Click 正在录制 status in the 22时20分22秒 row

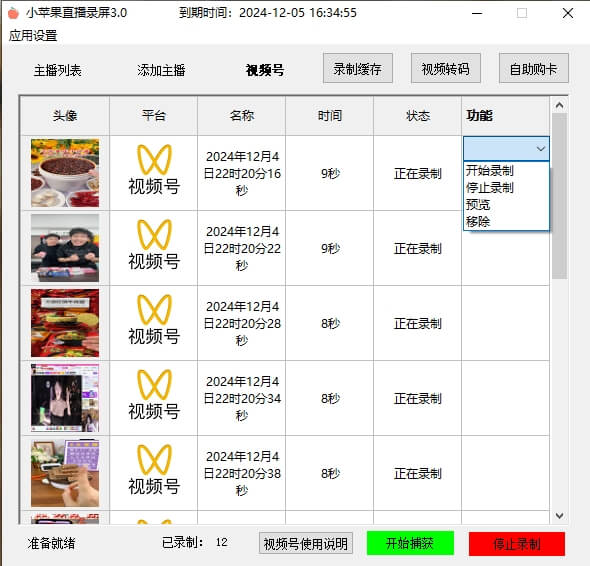pyautogui.click(x=418, y=248)
